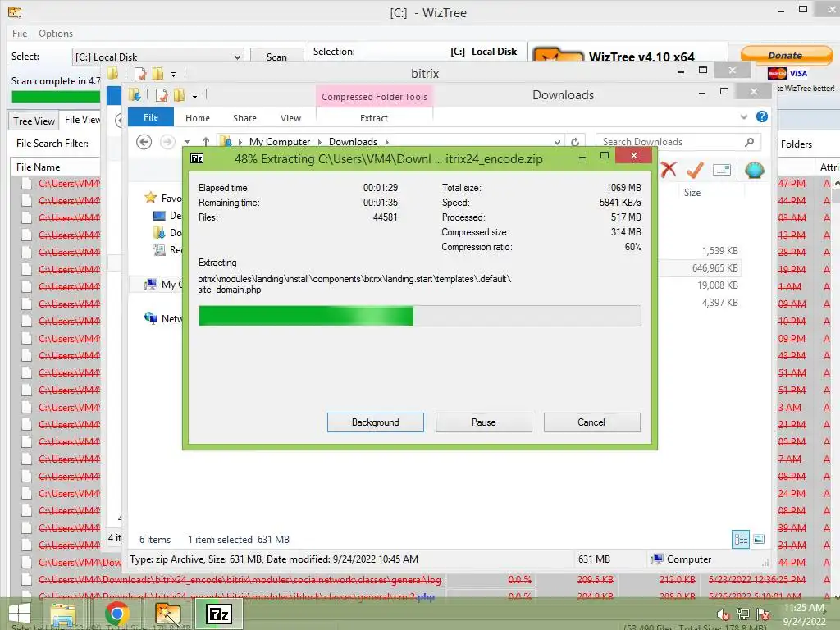Open the Share ribbon tab
Image resolution: width=840 pixels, height=630 pixels.
click(x=244, y=118)
